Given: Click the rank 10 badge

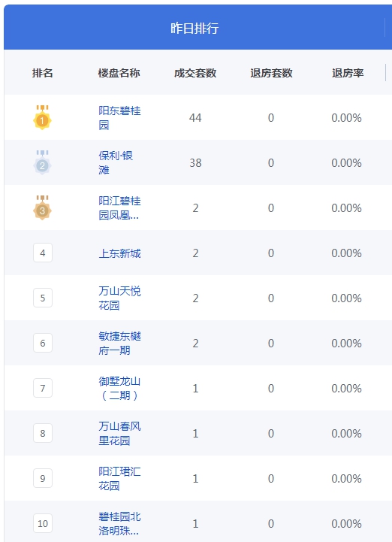Looking at the screenshot, I should [x=43, y=523].
